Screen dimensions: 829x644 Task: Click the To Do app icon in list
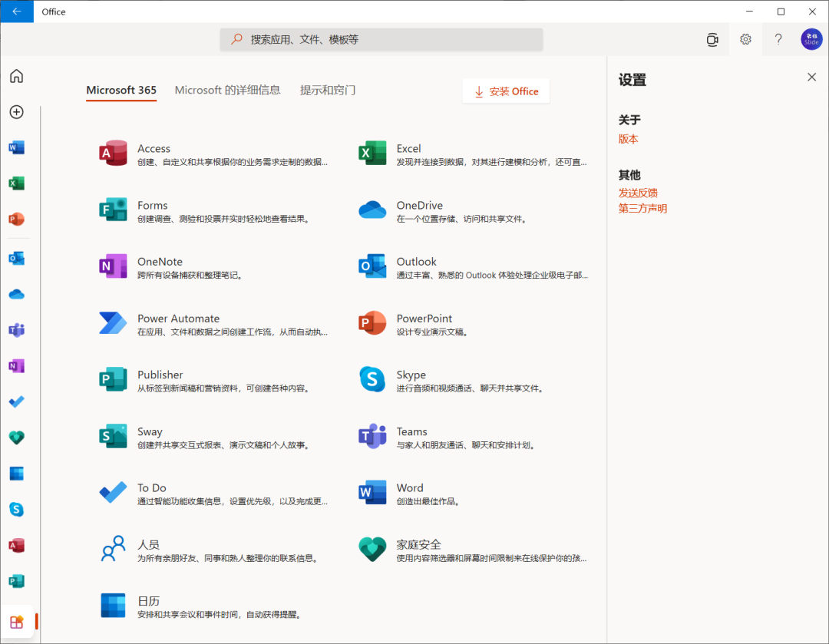[x=113, y=492]
